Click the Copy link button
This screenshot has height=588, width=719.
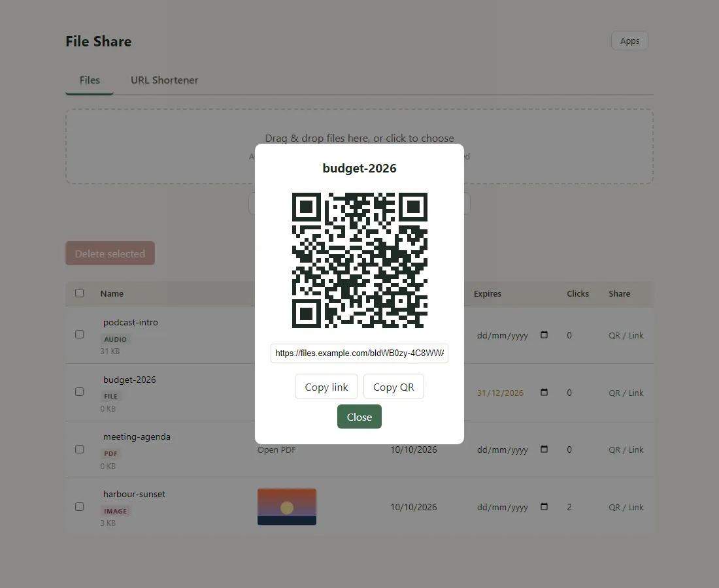[x=326, y=387]
